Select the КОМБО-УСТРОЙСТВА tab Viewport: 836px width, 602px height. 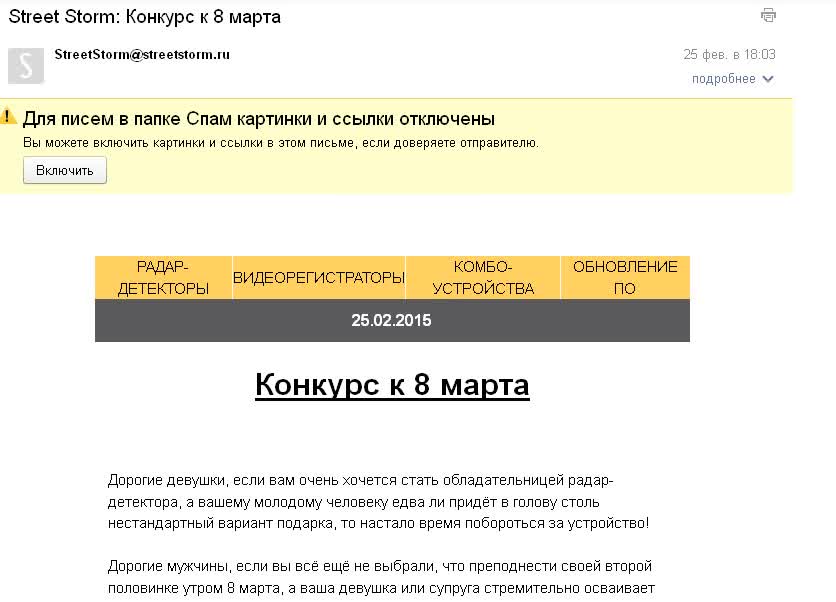coord(483,278)
